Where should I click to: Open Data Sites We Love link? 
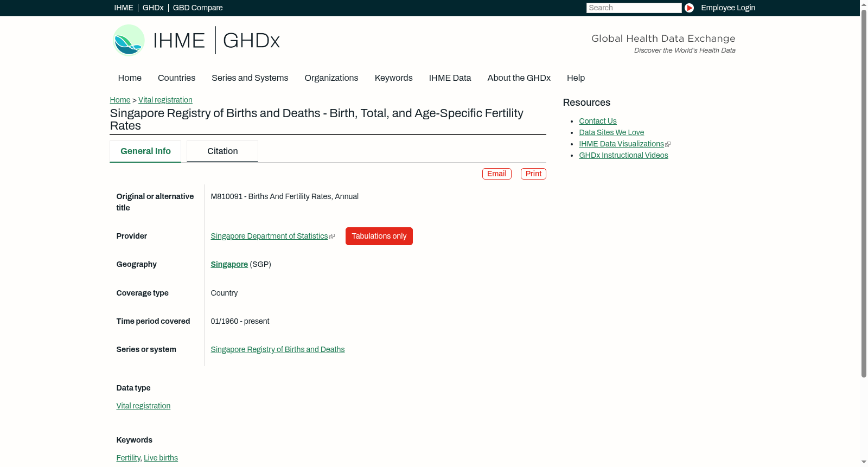(x=611, y=132)
